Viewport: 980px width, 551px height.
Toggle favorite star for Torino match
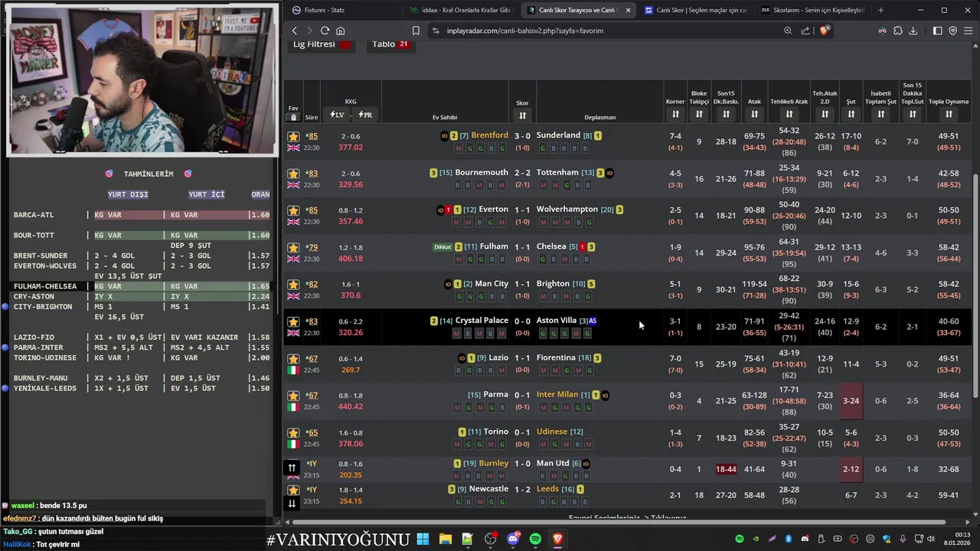click(x=293, y=433)
